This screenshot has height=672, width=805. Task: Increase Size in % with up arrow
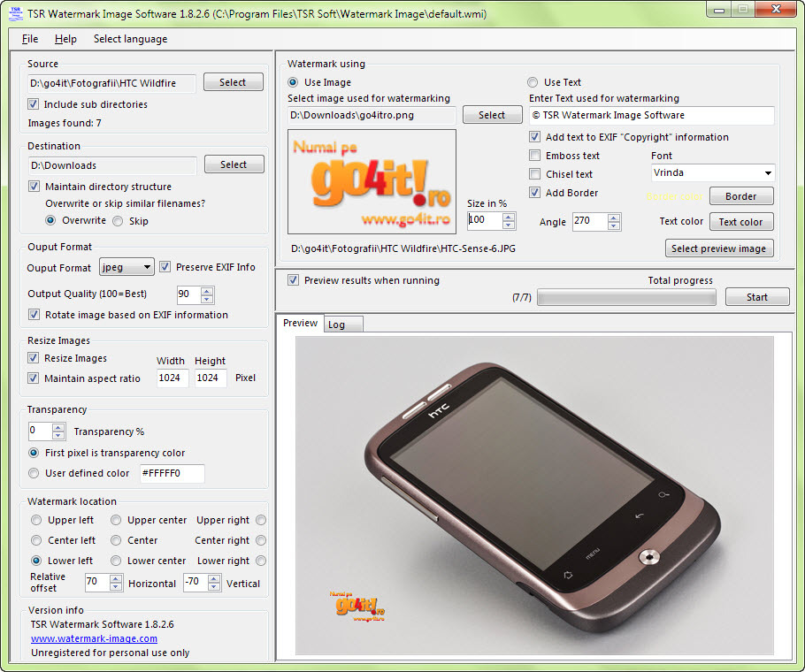click(509, 217)
